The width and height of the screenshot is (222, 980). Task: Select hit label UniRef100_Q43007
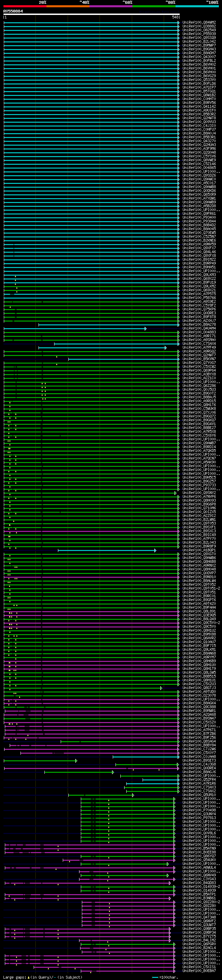pyautogui.click(x=199, y=57)
